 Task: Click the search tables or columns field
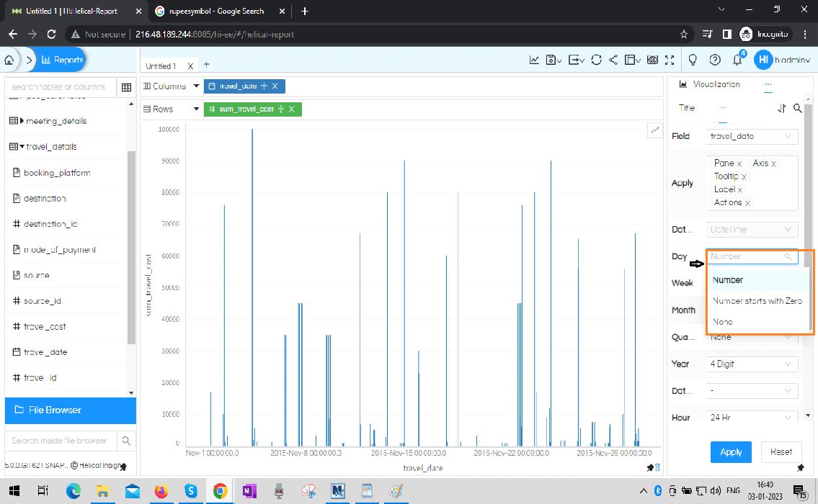(61, 87)
